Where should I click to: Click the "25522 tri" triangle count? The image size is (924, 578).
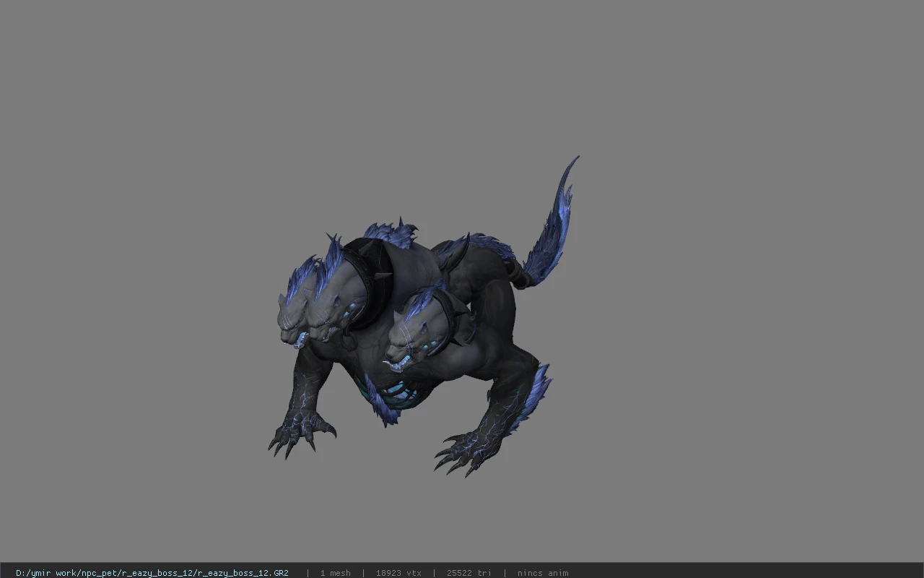pos(469,573)
